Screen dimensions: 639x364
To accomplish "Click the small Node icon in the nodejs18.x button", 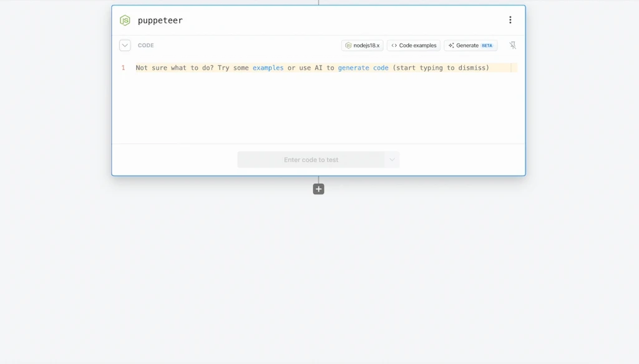I will click(348, 45).
